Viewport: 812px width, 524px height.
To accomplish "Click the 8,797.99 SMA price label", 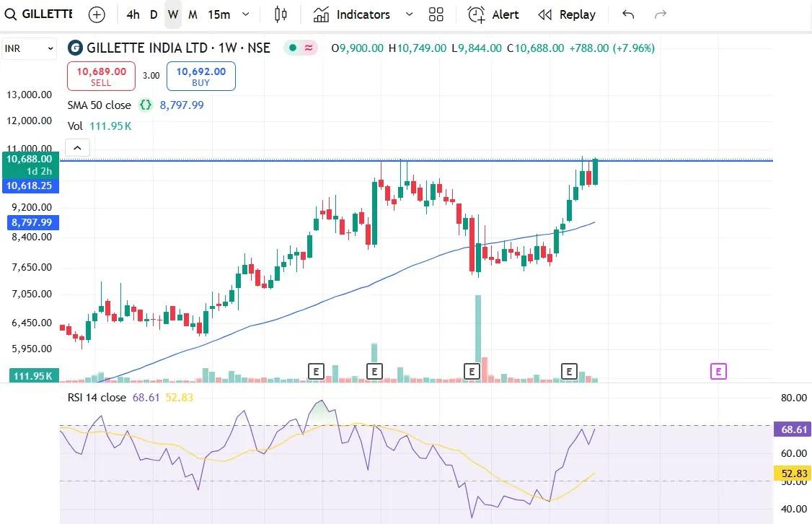I will pyautogui.click(x=32, y=222).
